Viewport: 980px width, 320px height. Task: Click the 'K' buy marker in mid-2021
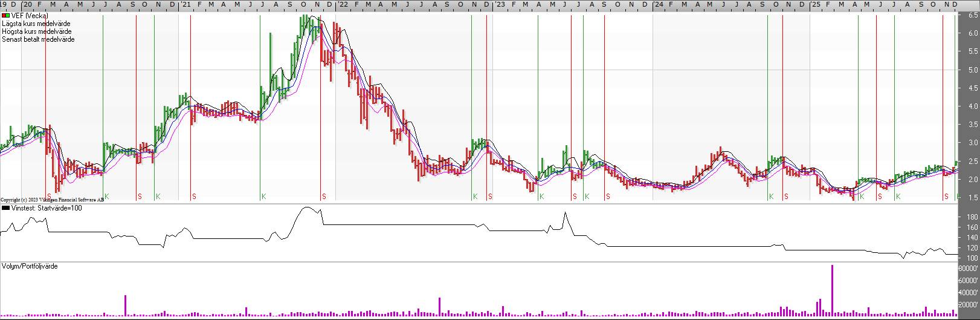tap(263, 197)
